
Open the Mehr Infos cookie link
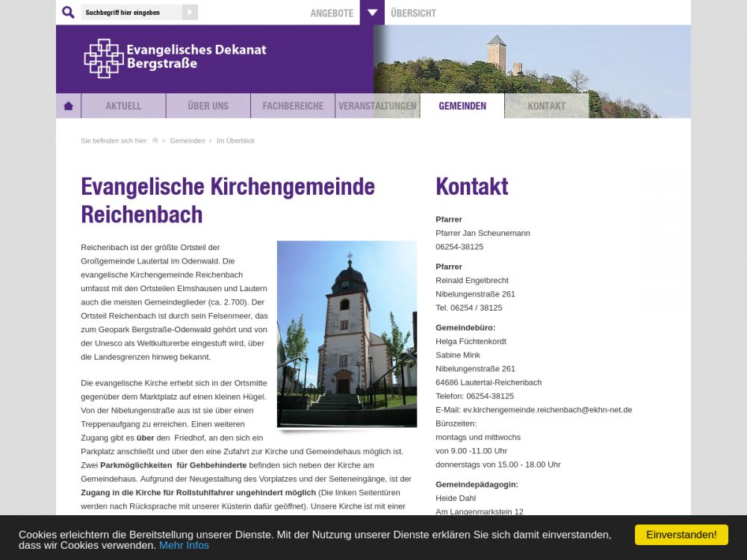pos(184,545)
